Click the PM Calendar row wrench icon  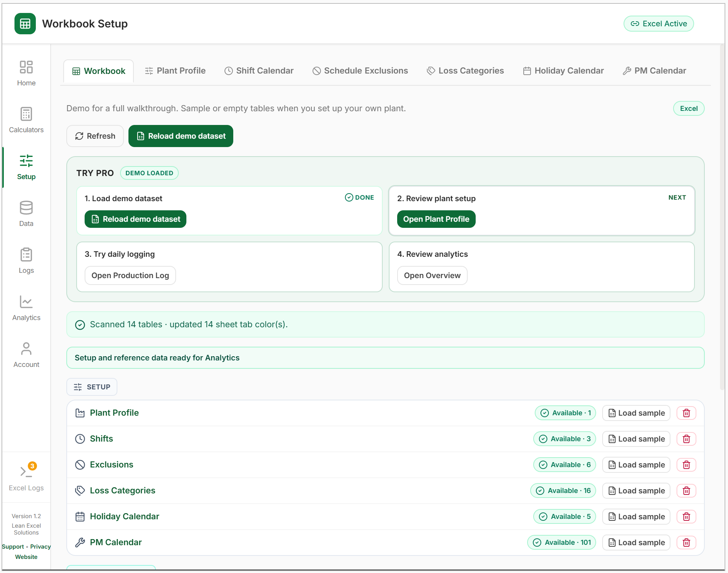[x=80, y=543]
